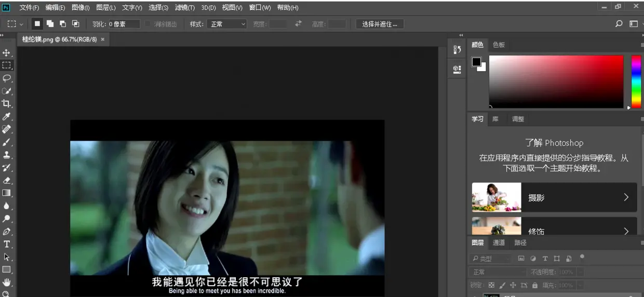Click swap width and height arrows
The height and width of the screenshot is (297, 644).
298,24
